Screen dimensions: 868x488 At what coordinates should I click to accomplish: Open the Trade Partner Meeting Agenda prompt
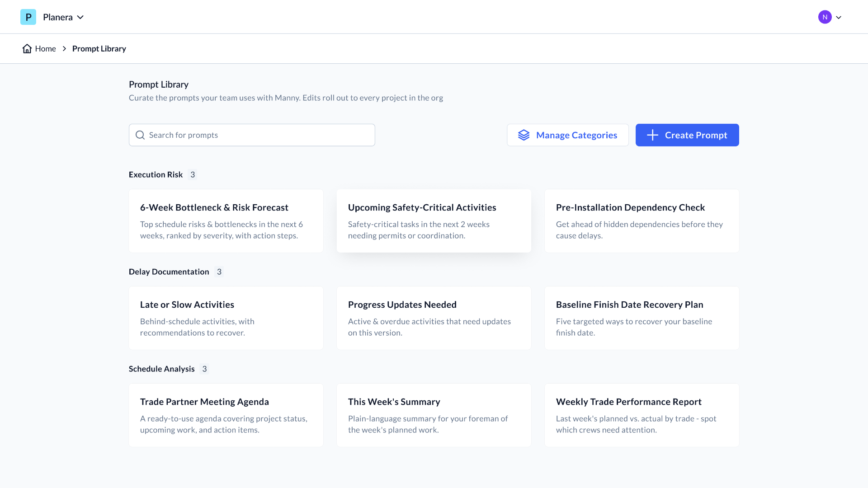[x=226, y=415]
